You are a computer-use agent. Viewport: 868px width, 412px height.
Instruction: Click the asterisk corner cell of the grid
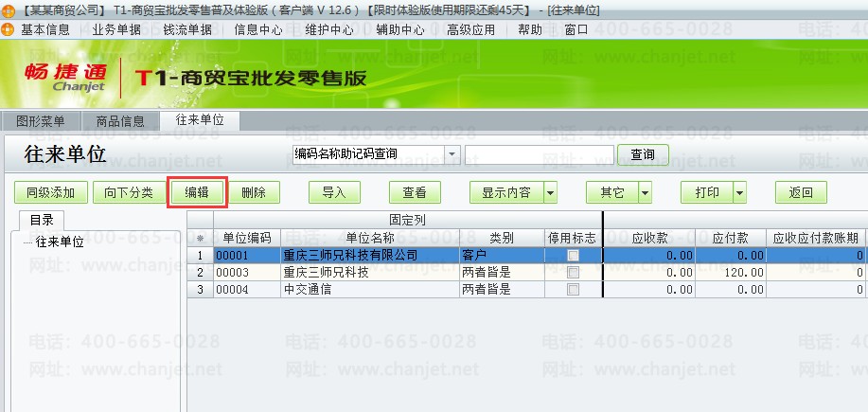click(200, 239)
